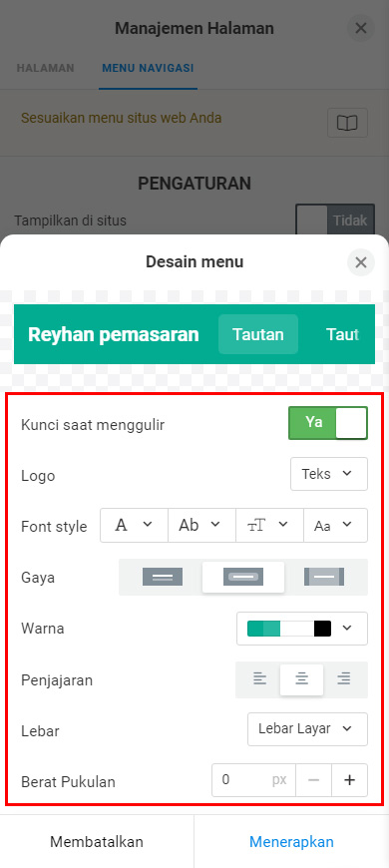Center align the menu items
This screenshot has width=389, height=868.
301,679
